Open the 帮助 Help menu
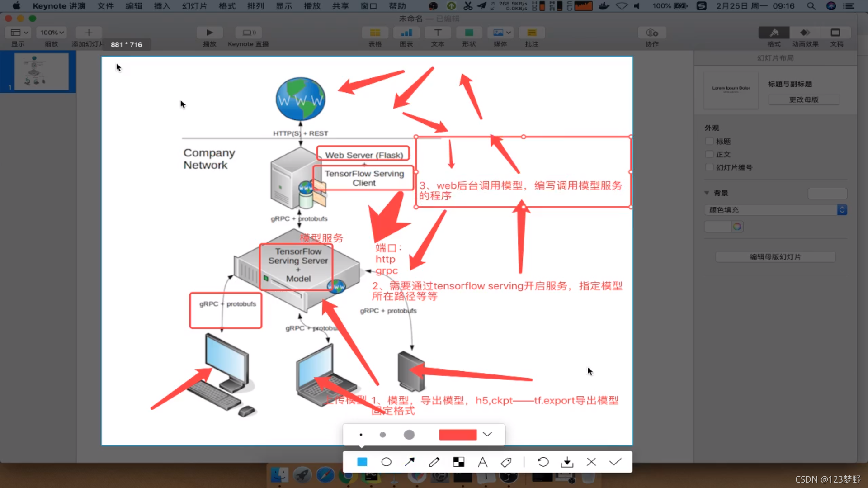 tap(397, 6)
